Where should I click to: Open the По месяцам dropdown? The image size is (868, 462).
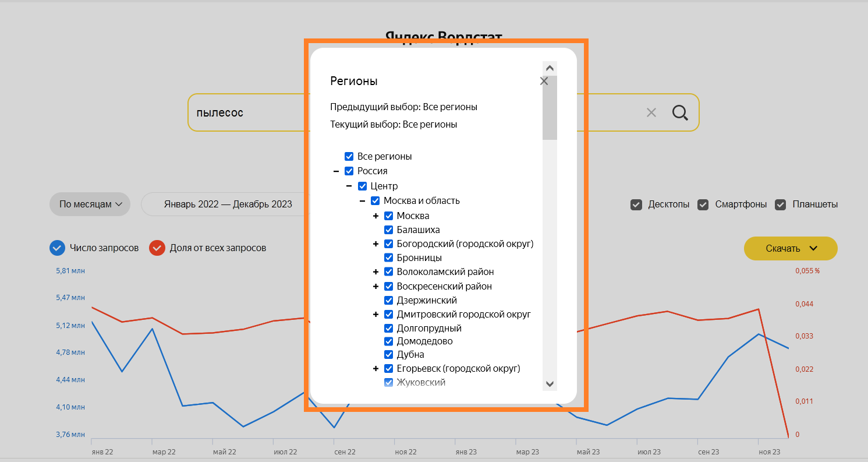[x=90, y=204]
